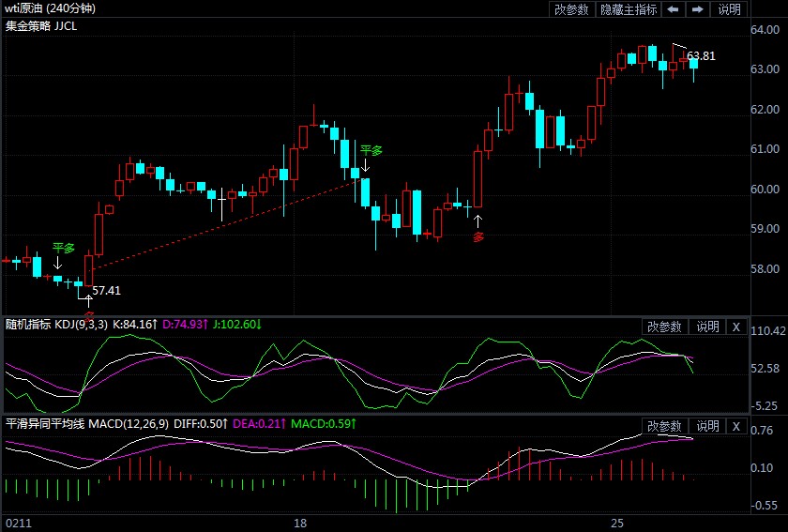
Task: Toggle 隐藏主指标 to hide main indicator
Action: click(x=629, y=9)
